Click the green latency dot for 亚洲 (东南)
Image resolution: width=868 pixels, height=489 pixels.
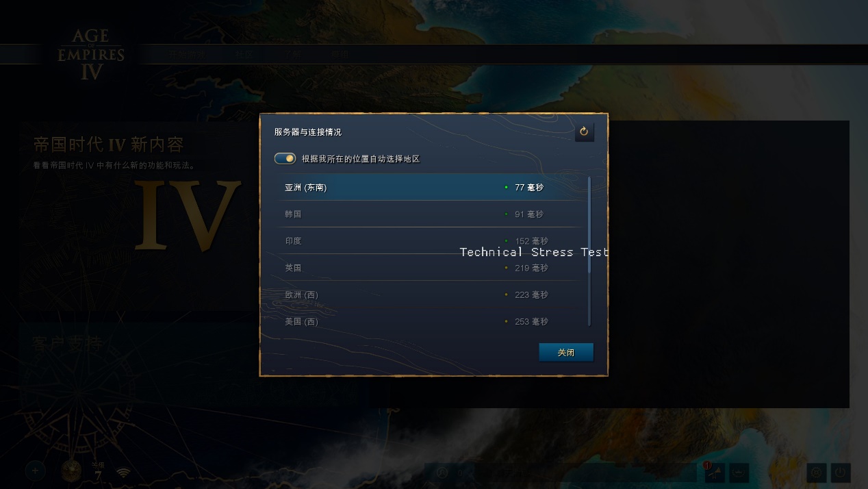(507, 187)
